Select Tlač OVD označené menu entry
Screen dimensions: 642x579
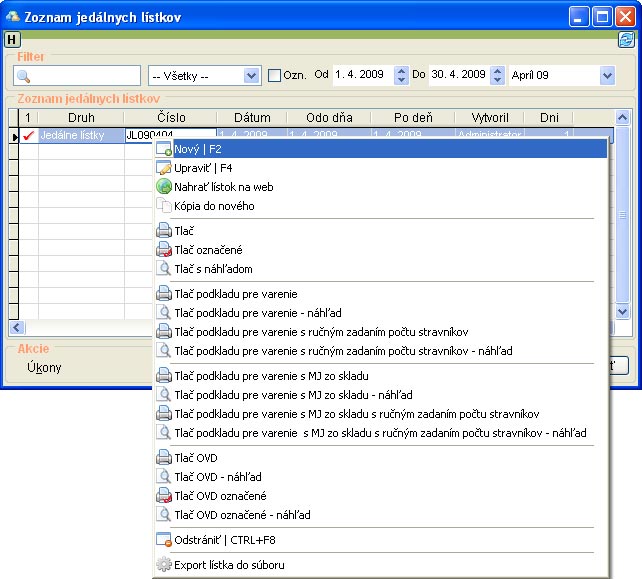pos(220,496)
